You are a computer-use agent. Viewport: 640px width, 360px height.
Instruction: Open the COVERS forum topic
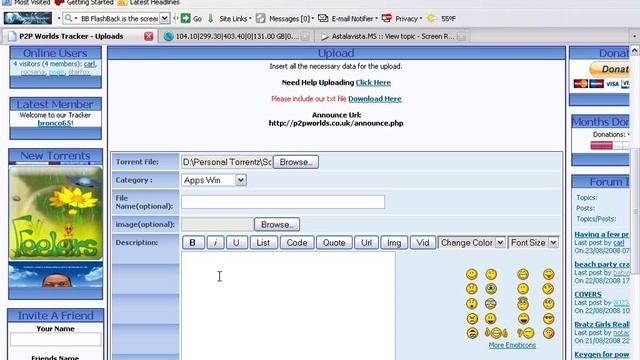click(x=588, y=294)
